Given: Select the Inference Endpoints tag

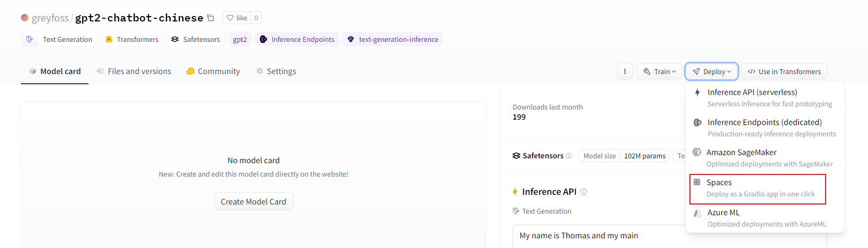Looking at the screenshot, I should tap(297, 39).
